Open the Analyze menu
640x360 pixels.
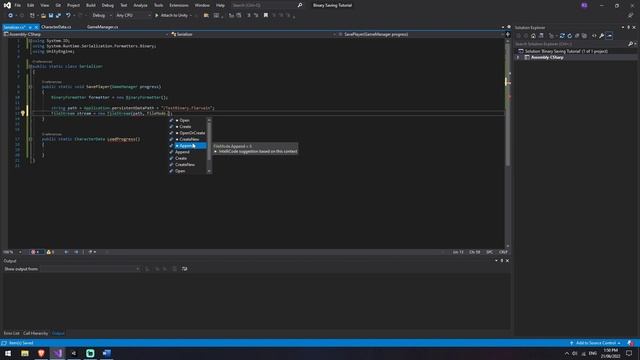coord(140,5)
